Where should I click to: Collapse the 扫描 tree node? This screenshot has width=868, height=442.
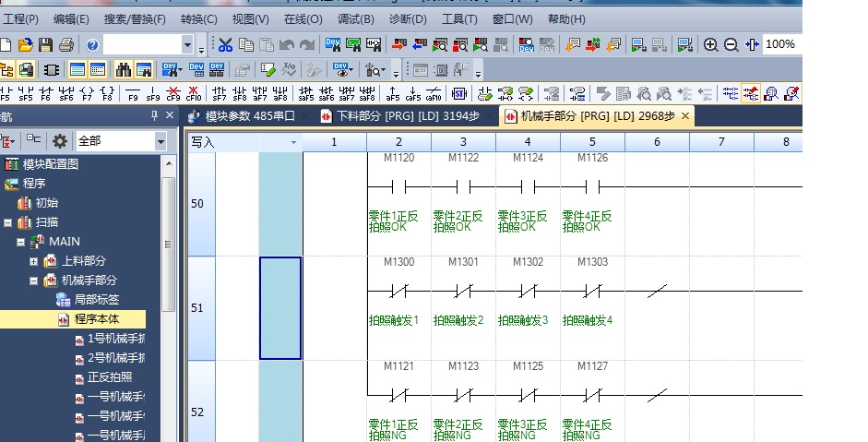[x=7, y=222]
